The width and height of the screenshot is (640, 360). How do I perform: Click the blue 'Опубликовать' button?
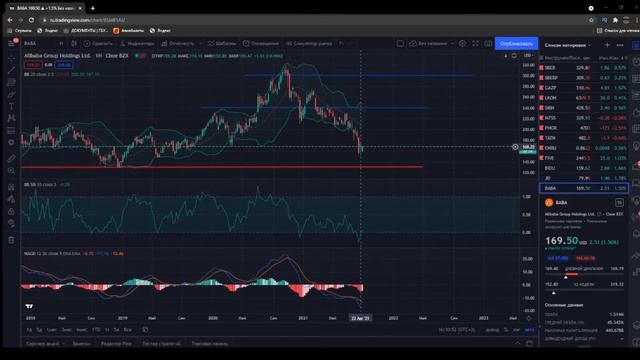click(516, 43)
